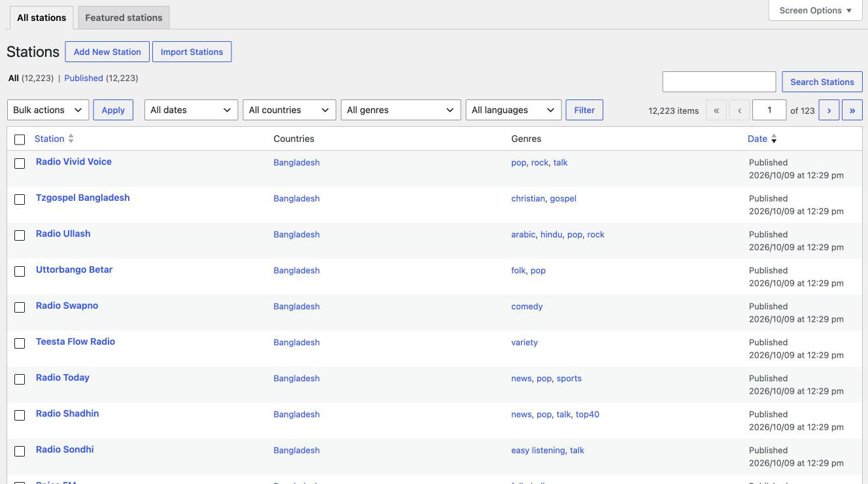868x484 pixels.
Task: Open Radio Shadhin station entry
Action: click(67, 413)
